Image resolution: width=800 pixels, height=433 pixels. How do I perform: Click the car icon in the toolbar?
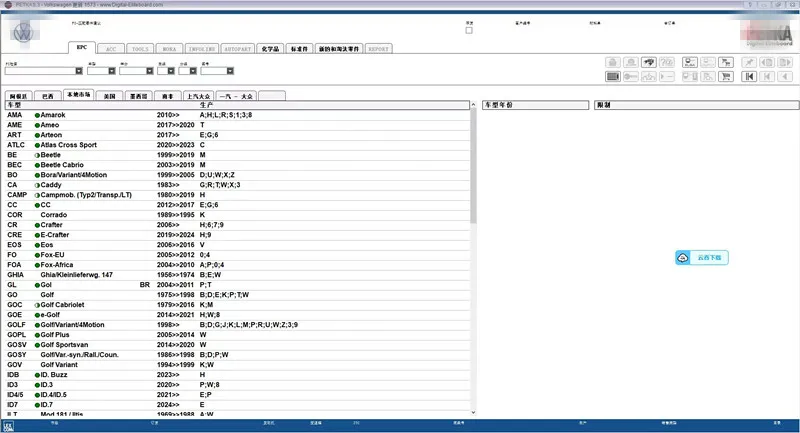click(649, 62)
